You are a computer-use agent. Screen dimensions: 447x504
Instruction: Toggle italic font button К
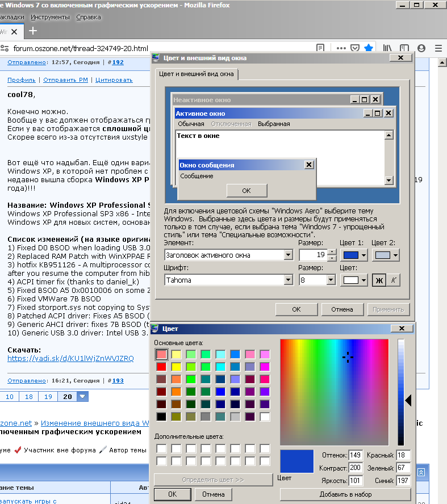pos(393,280)
